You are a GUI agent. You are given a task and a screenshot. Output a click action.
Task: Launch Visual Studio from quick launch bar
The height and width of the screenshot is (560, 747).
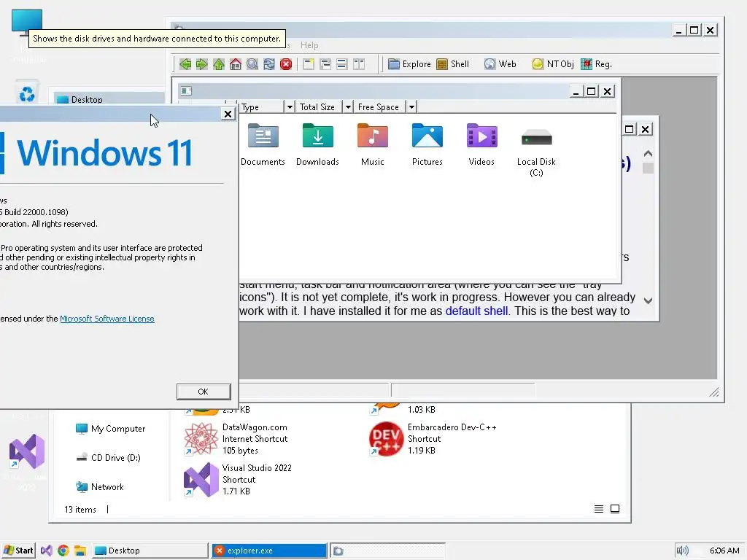coord(46,551)
